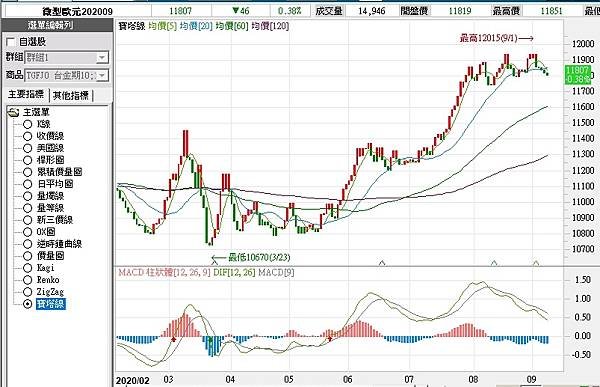
Task: Click the triangle marker below month 04
Action: 214,262
